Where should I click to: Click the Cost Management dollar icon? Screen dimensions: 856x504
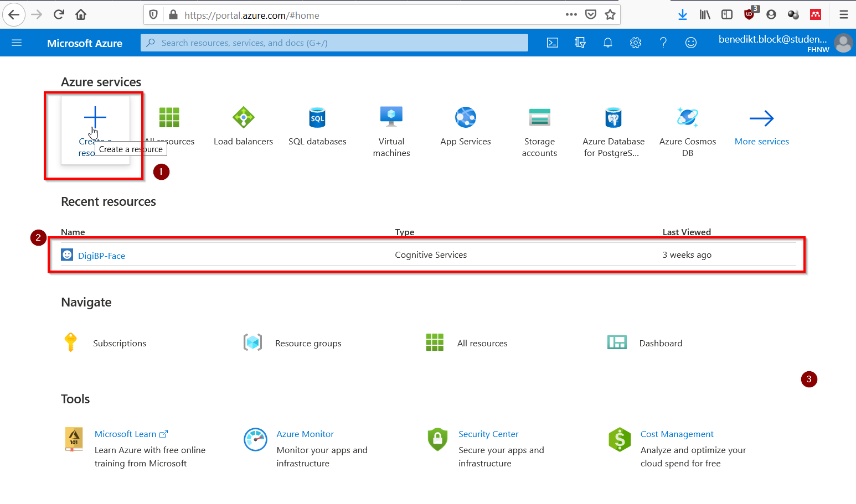tap(620, 439)
